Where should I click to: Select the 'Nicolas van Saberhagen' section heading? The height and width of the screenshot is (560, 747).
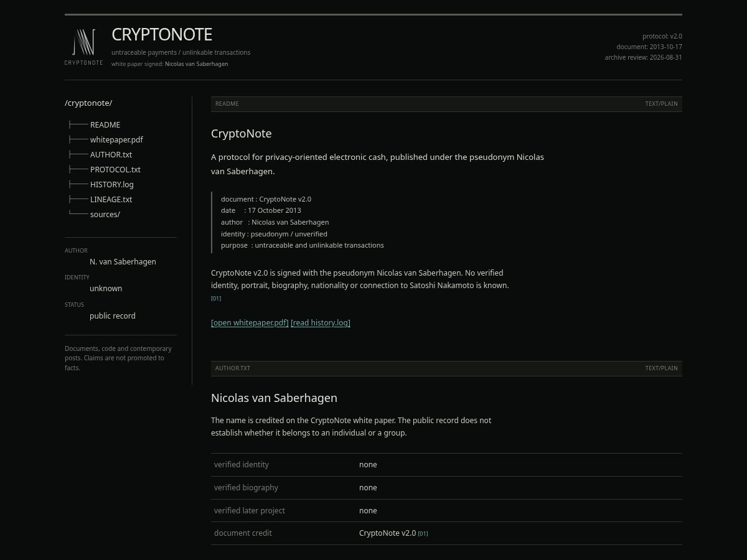tap(274, 398)
